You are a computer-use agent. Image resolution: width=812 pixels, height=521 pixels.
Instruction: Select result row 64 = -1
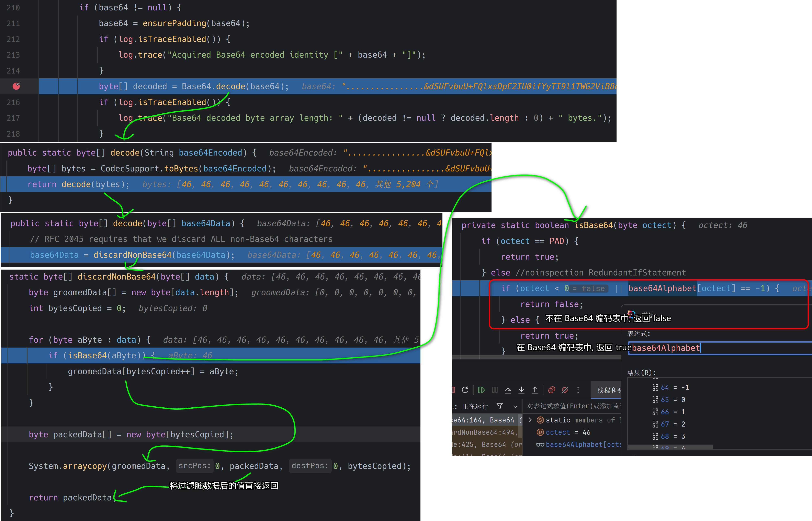[x=719, y=387]
